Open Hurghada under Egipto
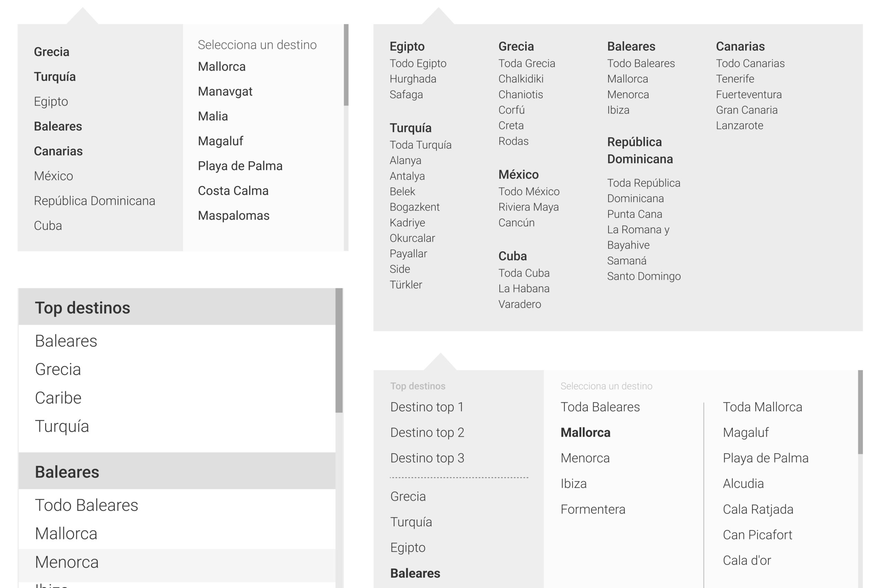Screen dimensions: 880x588 coord(412,79)
